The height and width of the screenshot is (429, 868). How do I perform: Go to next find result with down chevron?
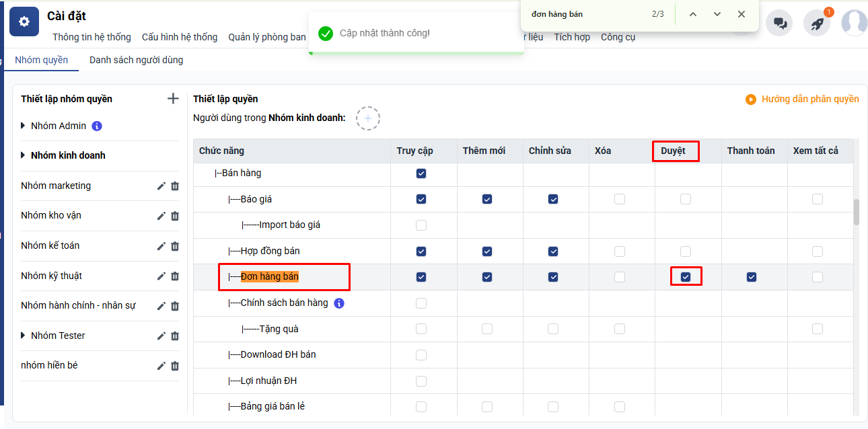(x=717, y=14)
